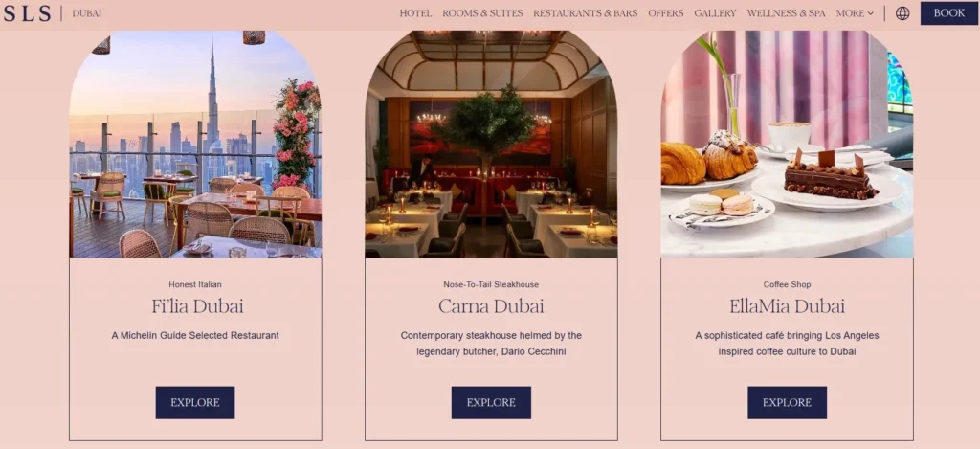Click EXPLORE under Carna Dubai
980x449 pixels.
click(491, 403)
